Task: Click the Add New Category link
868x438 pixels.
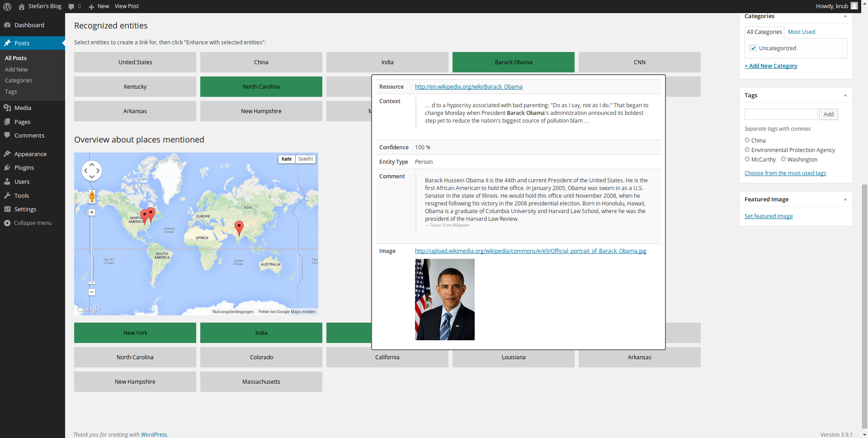Action: [771, 66]
